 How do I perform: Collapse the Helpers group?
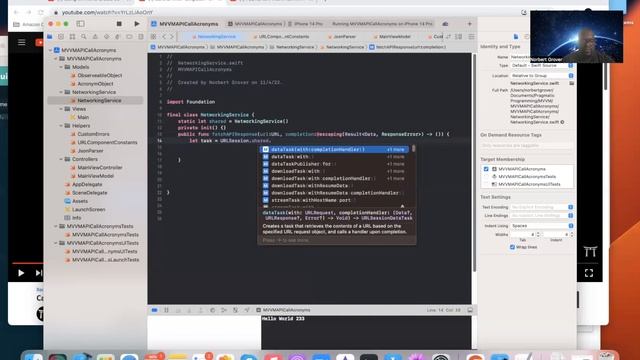tap(61, 126)
